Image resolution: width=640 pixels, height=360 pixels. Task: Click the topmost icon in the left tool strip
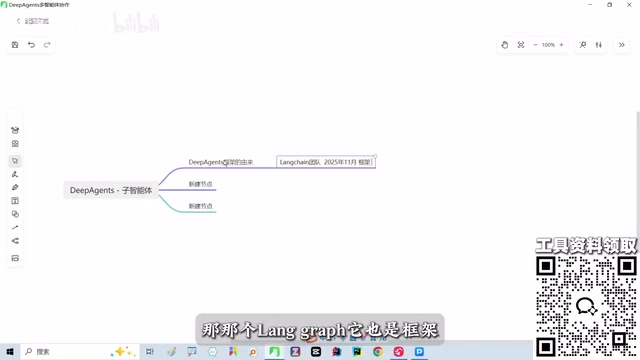[x=15, y=130]
